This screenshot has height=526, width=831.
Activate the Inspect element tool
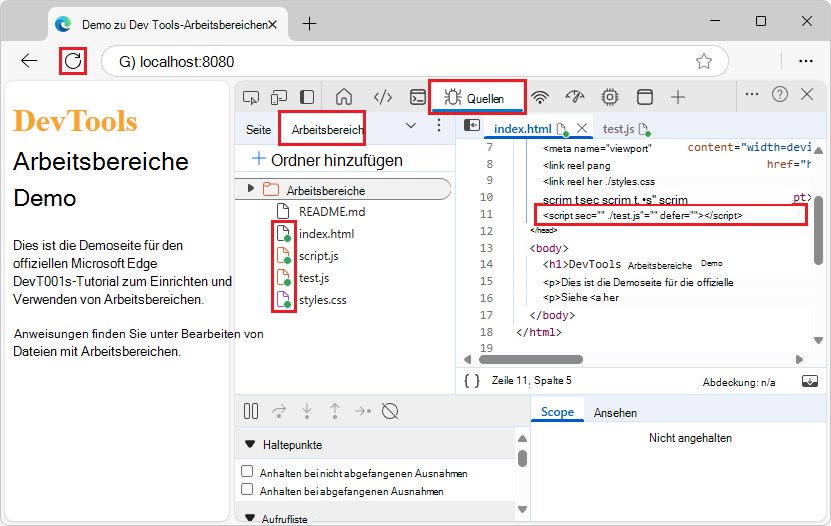251,97
